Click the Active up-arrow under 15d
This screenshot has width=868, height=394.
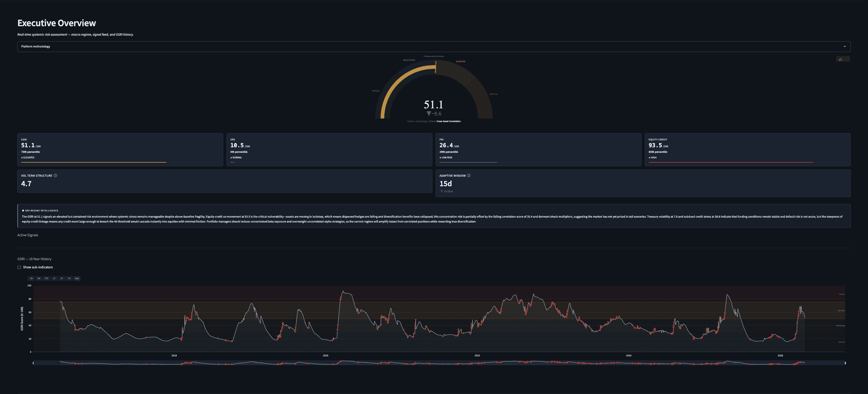coord(442,191)
